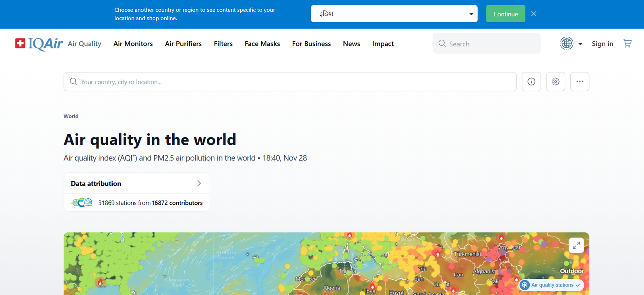Click the top Search box
Image resolution: width=644 pixels, height=295 pixels.
pyautogui.click(x=486, y=44)
